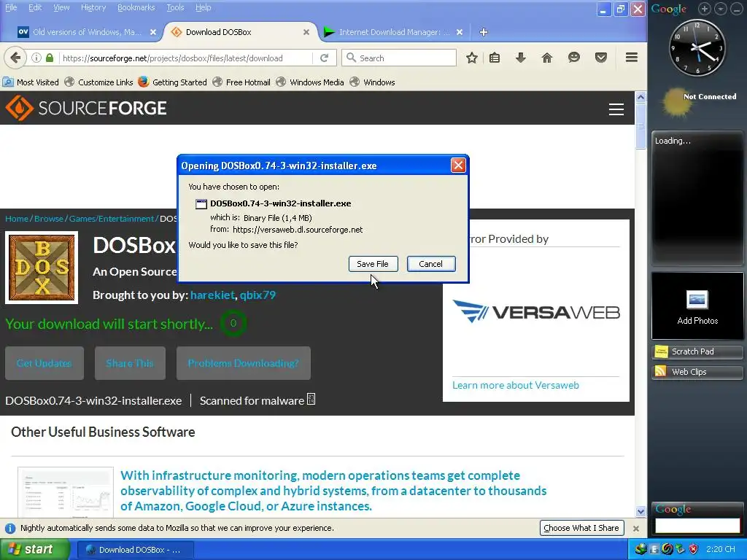747x560 pixels.
Task: Click the page scrollbar down arrow
Action: click(640, 512)
